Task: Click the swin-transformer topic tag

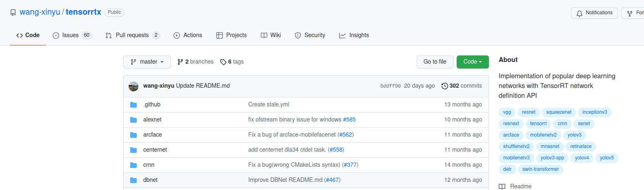Action: [540, 169]
